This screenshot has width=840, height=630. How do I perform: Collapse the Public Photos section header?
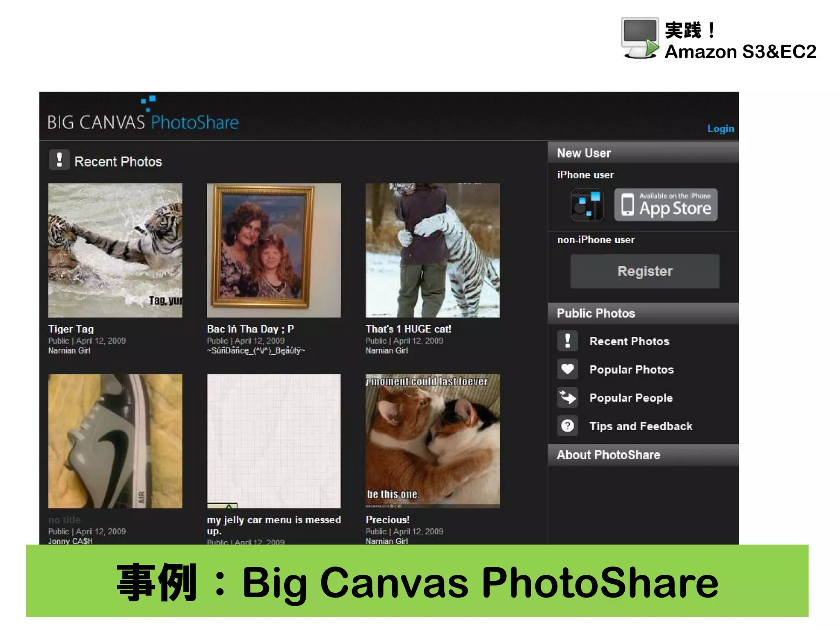point(643,313)
